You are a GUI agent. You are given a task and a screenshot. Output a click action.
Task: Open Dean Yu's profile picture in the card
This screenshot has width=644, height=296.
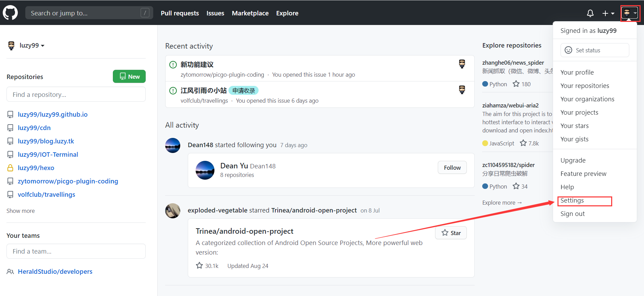click(205, 170)
